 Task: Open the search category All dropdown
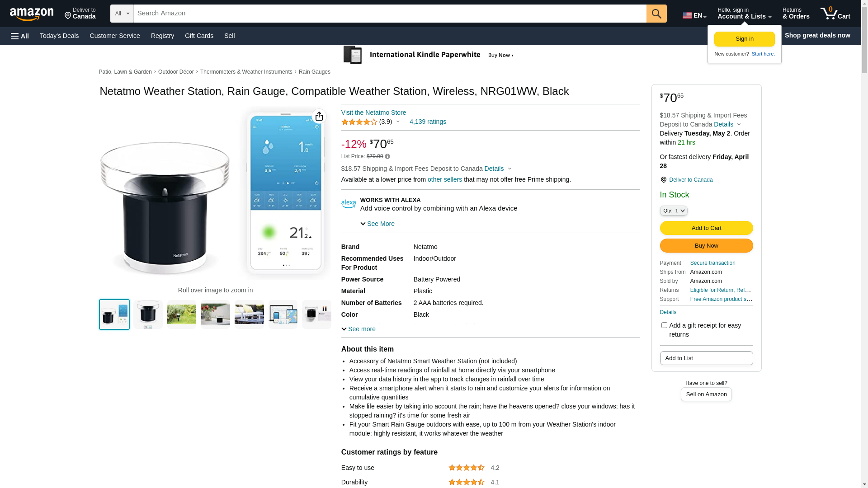(x=122, y=14)
